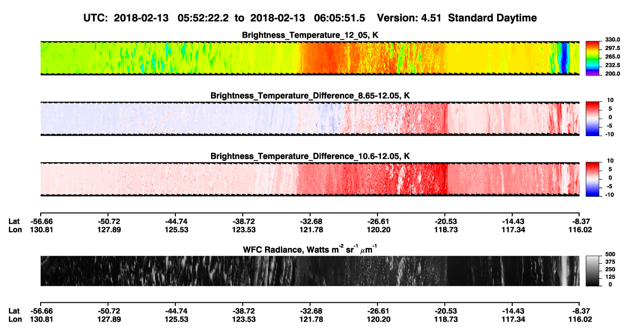Click bottom axis latitude -20.53 label
Image resolution: width=644 pixels, height=330 pixels.
coord(445,311)
